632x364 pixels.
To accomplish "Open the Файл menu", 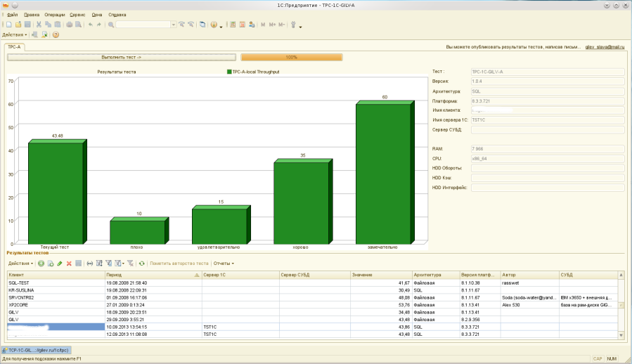I will coord(12,15).
